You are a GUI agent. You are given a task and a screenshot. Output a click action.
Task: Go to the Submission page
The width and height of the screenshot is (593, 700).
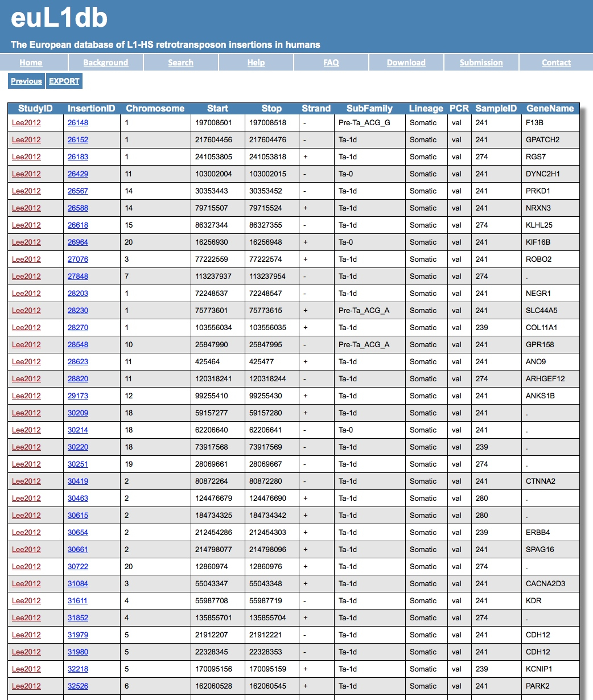click(481, 63)
